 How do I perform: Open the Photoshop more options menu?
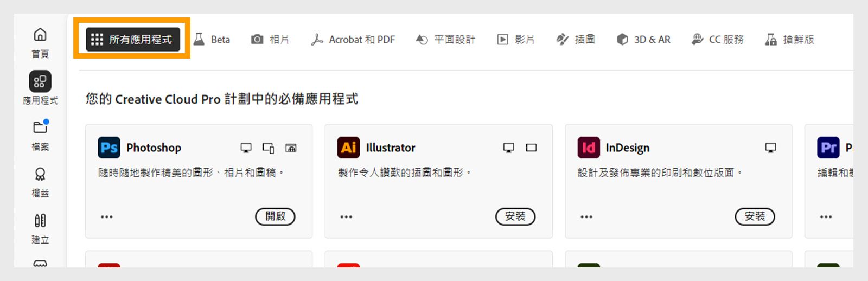pyautogui.click(x=107, y=216)
